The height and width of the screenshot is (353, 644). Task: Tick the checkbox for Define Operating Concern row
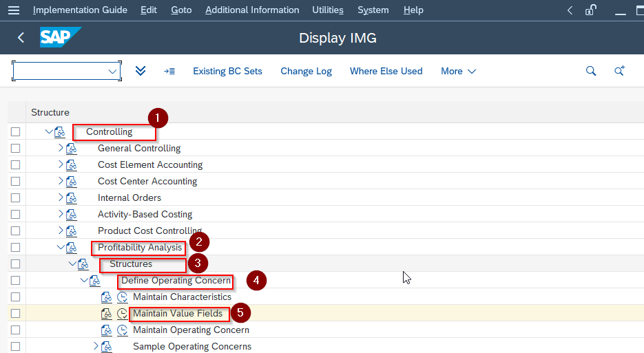click(x=16, y=280)
